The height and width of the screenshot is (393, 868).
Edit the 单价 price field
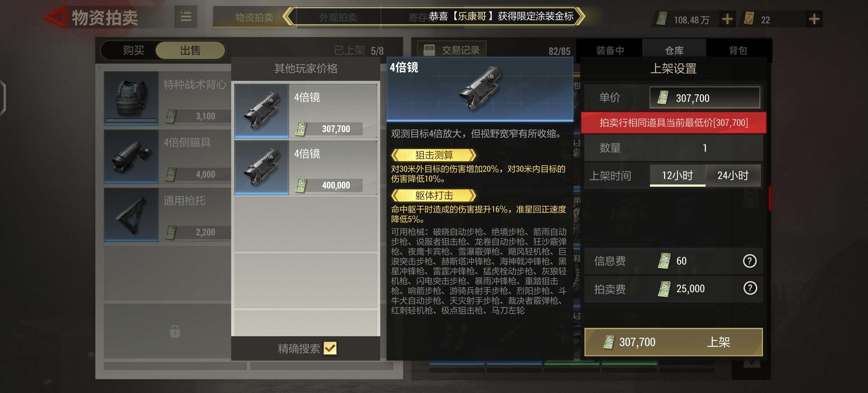[x=704, y=98]
